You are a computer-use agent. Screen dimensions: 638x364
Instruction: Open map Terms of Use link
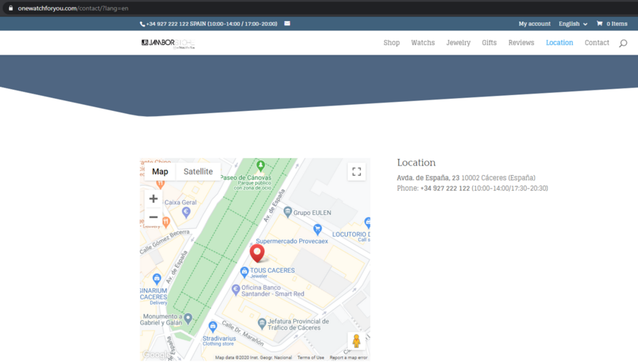click(311, 358)
